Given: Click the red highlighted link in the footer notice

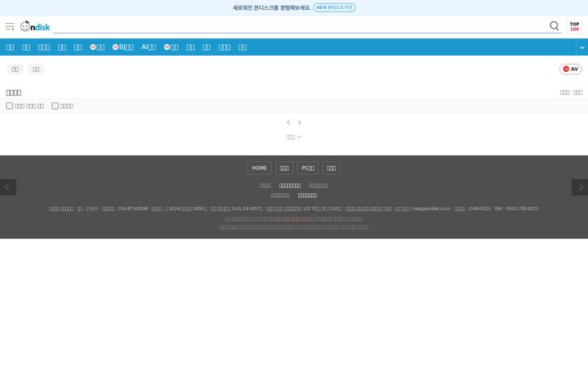Looking at the screenshot, I should (295, 219).
